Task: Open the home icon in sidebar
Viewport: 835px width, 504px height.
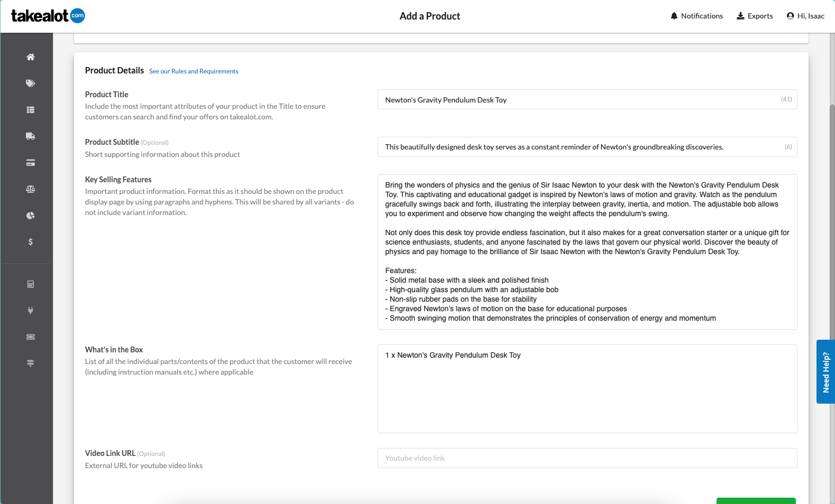Action: click(x=31, y=57)
